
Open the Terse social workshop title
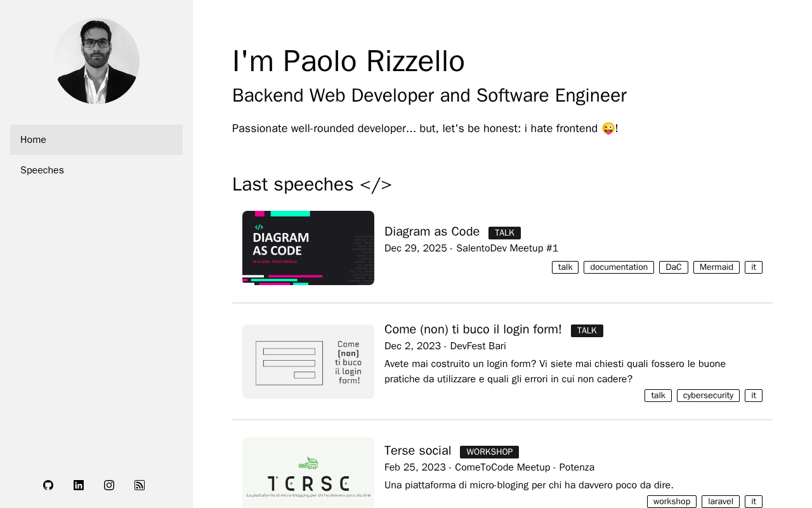[x=417, y=451]
